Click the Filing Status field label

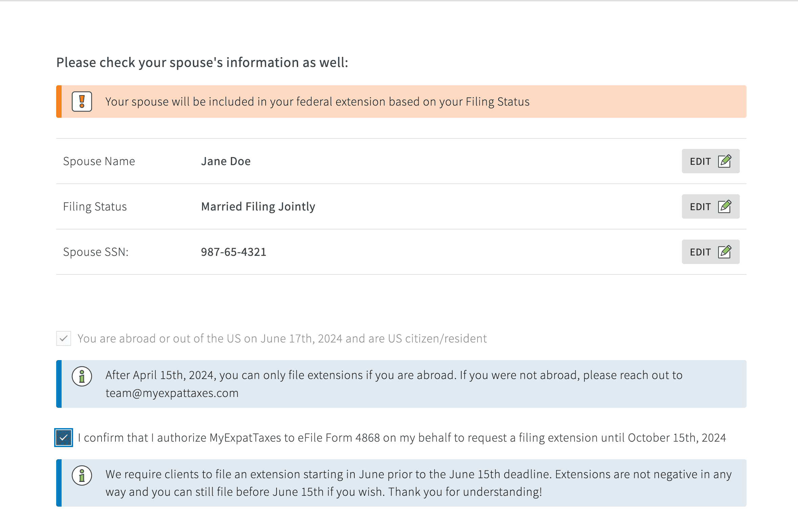click(x=95, y=206)
